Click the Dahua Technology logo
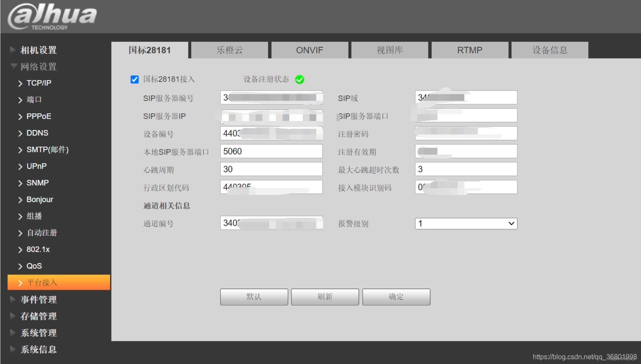 [52, 17]
